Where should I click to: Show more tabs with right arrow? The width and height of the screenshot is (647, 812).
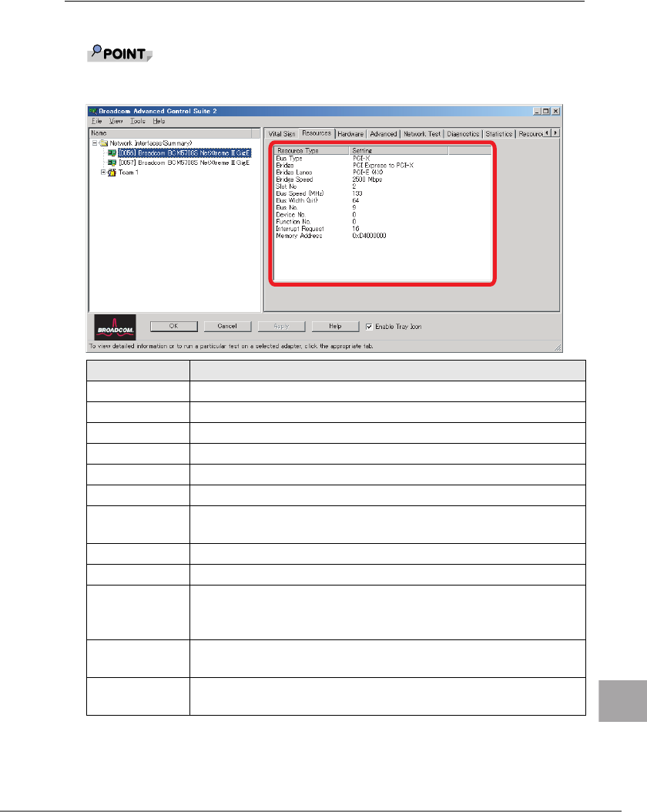click(555, 133)
